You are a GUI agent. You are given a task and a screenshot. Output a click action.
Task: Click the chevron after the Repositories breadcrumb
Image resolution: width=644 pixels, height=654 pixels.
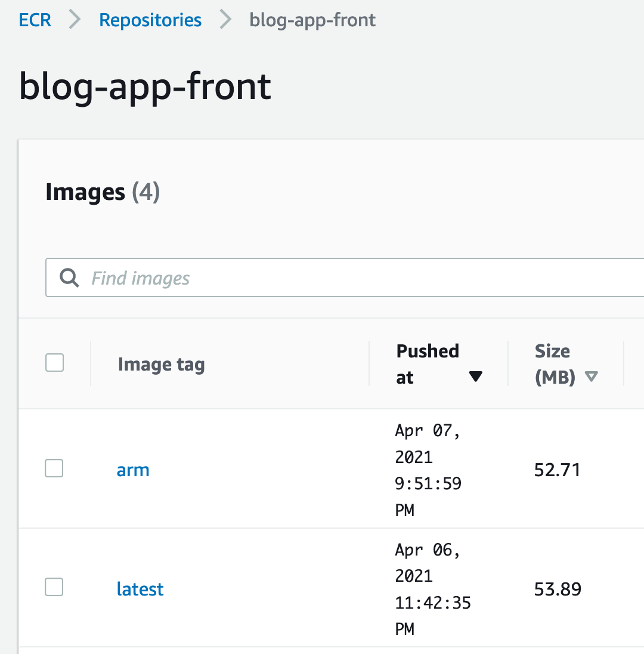225,20
